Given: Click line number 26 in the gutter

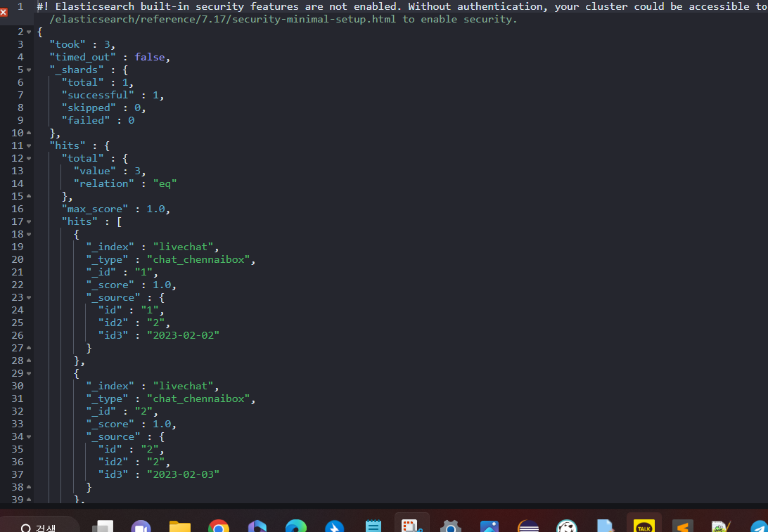Looking at the screenshot, I should pos(18,335).
